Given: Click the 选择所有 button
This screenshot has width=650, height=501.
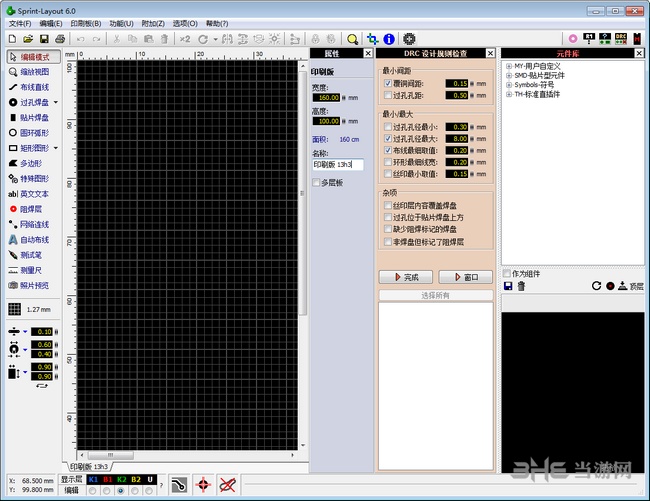Looking at the screenshot, I should pos(436,295).
